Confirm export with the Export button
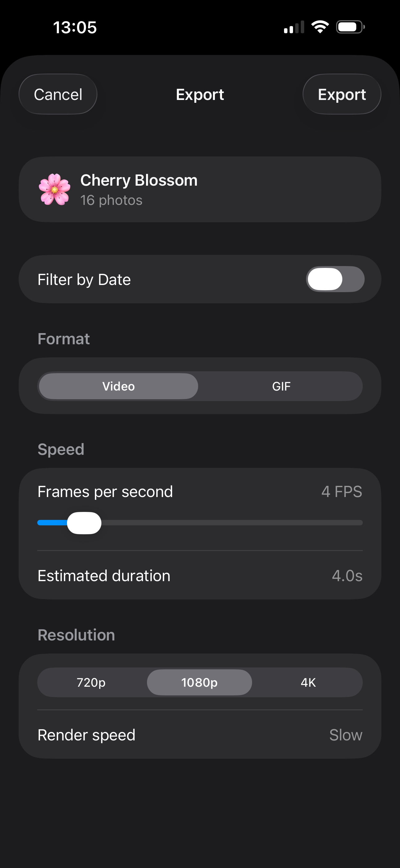400x868 pixels. [342, 94]
